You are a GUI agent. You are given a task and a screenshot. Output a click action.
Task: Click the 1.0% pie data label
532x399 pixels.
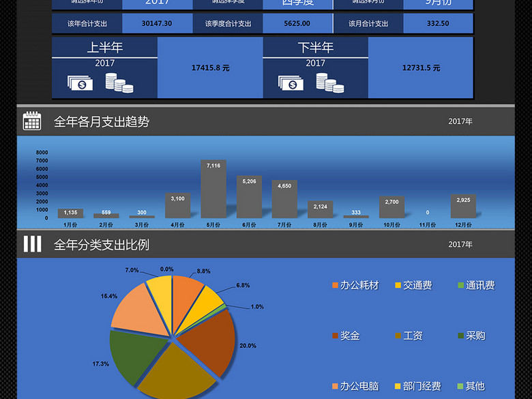[x=257, y=307]
